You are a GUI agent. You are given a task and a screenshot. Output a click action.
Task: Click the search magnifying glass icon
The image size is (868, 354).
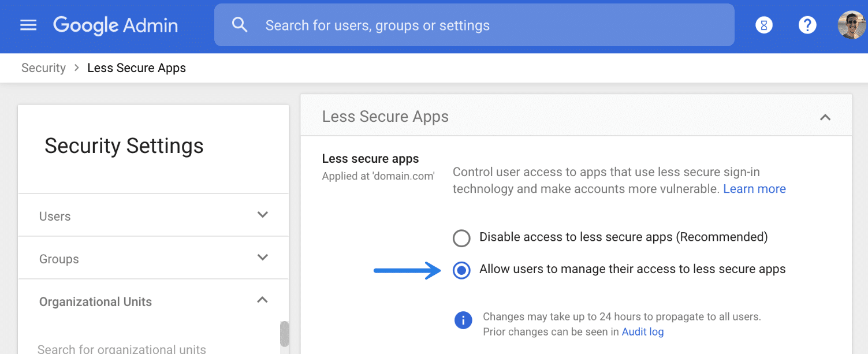240,25
